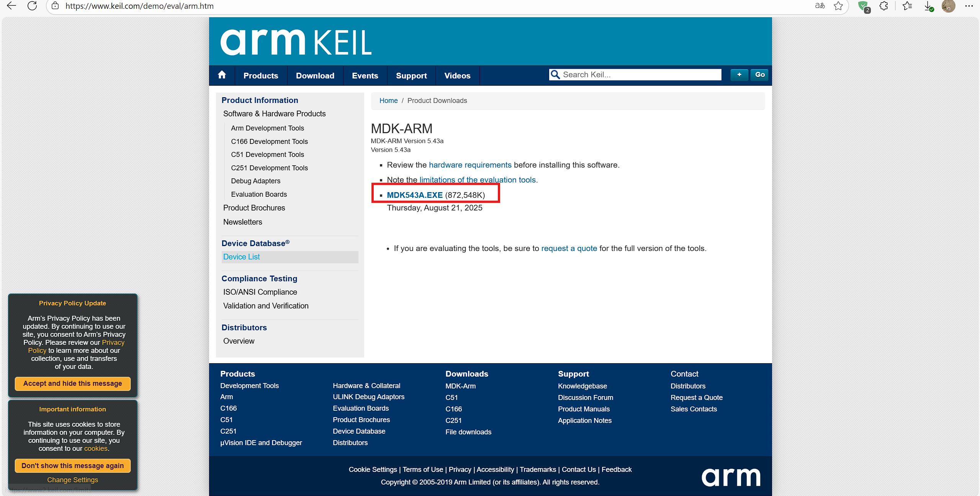Click the arm KEIL logo in header

(x=296, y=42)
